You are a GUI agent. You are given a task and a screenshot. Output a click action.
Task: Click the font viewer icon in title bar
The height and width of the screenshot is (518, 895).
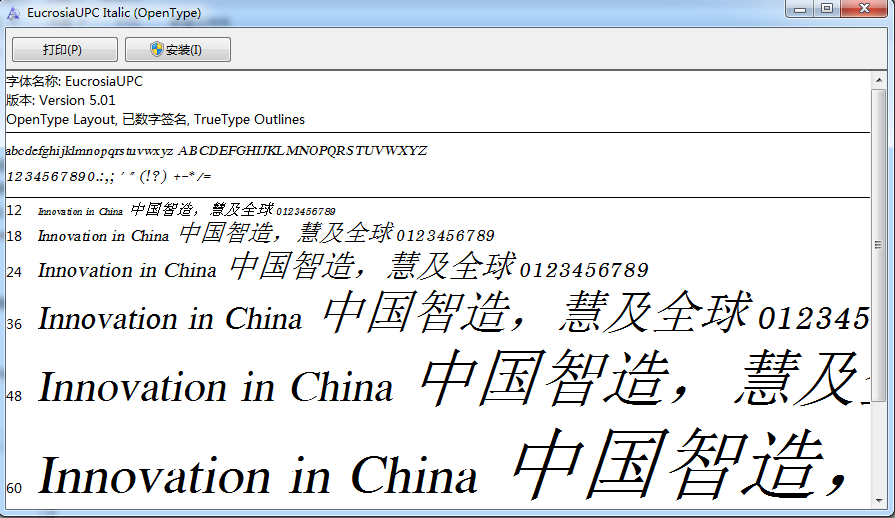point(13,13)
